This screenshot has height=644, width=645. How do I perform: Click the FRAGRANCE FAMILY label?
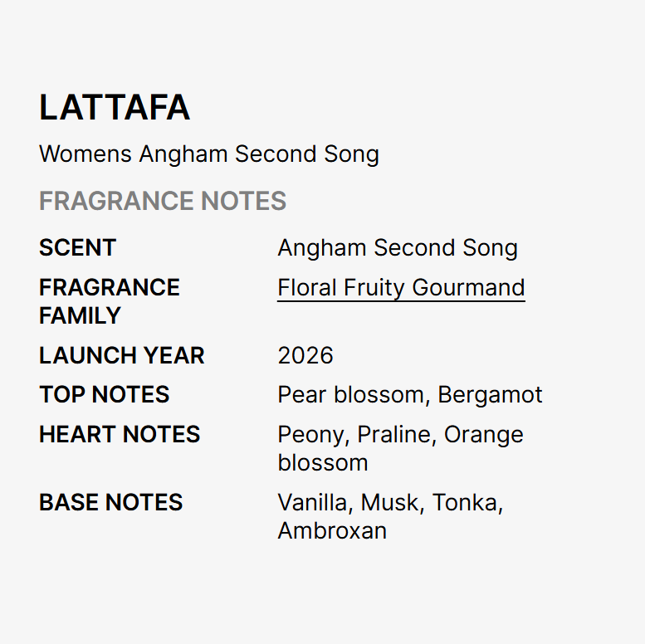pos(110,301)
